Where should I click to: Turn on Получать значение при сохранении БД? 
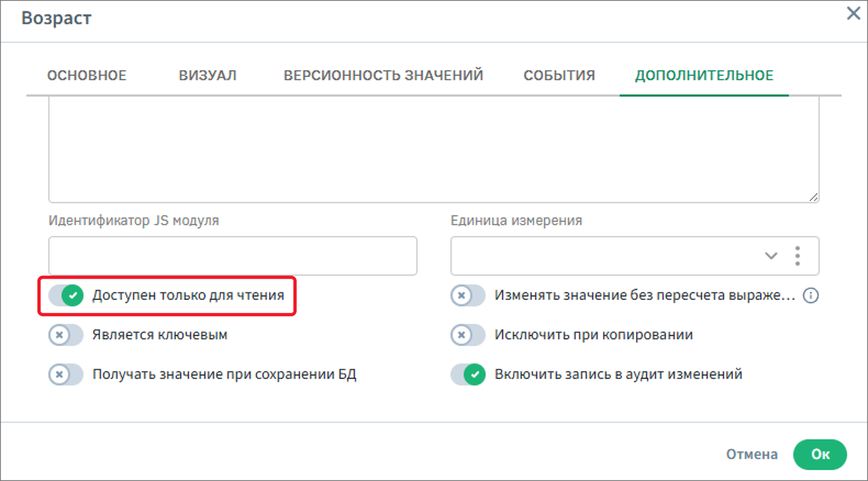[66, 374]
